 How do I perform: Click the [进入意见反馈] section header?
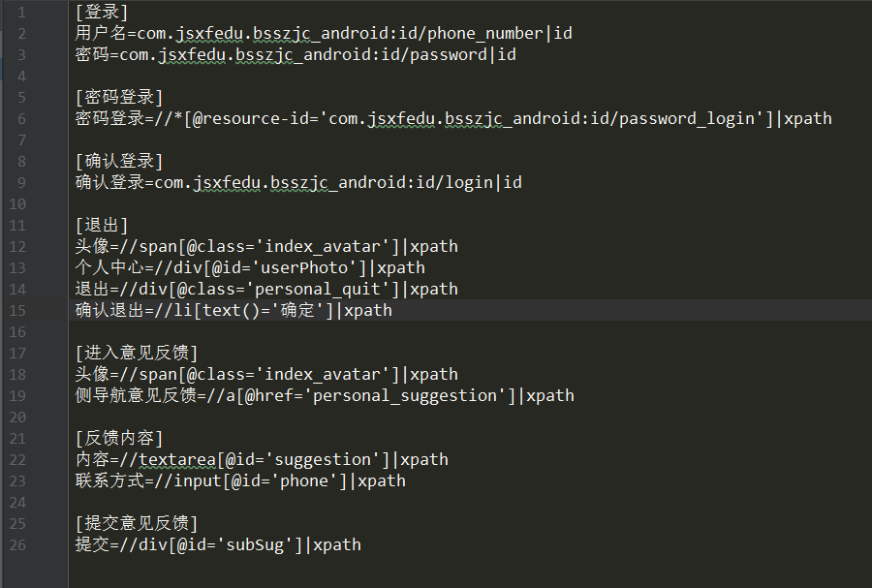pos(137,353)
